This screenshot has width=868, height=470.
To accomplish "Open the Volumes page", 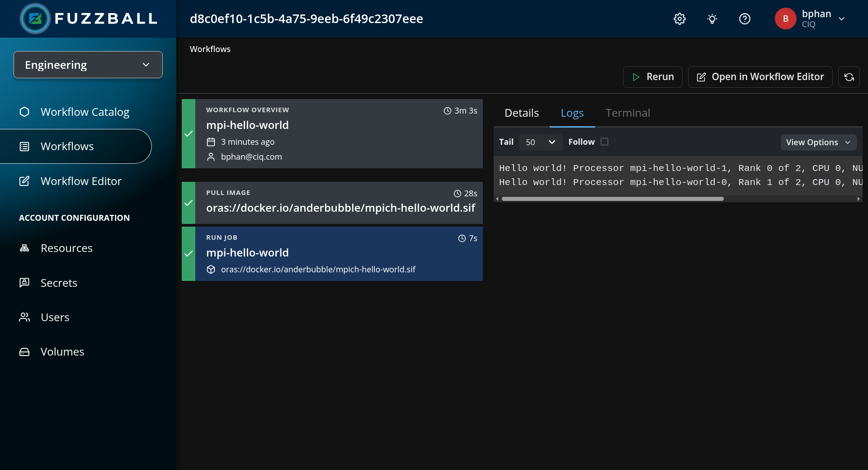I will pyautogui.click(x=62, y=351).
